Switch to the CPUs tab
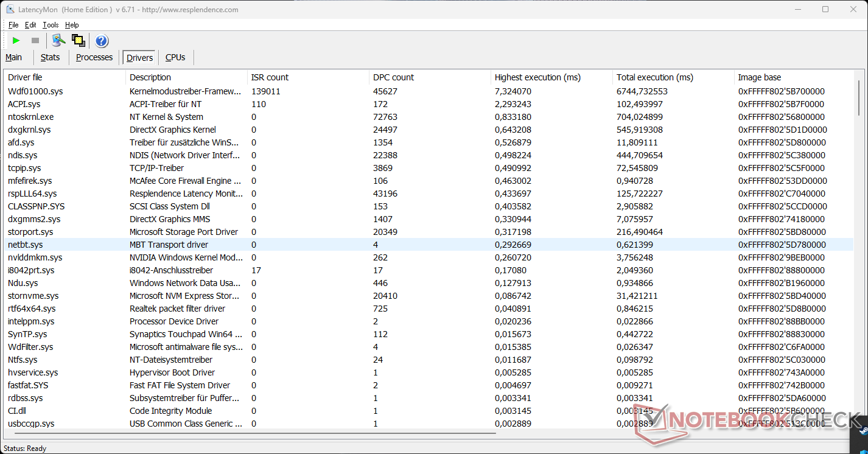The width and height of the screenshot is (868, 454). point(175,57)
